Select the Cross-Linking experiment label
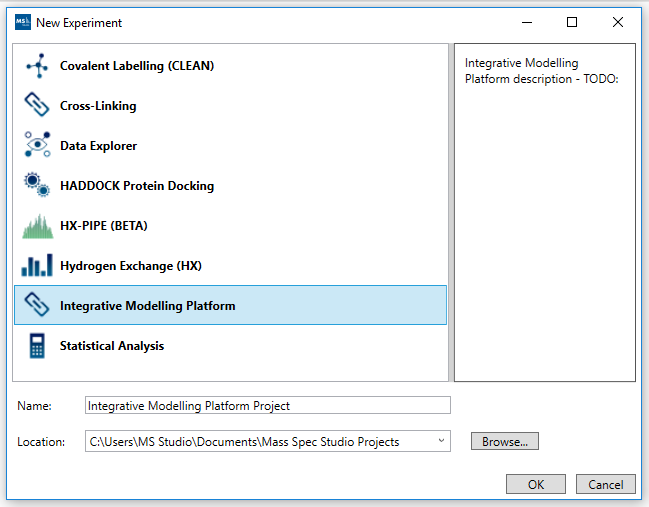The width and height of the screenshot is (649, 507). [x=98, y=106]
